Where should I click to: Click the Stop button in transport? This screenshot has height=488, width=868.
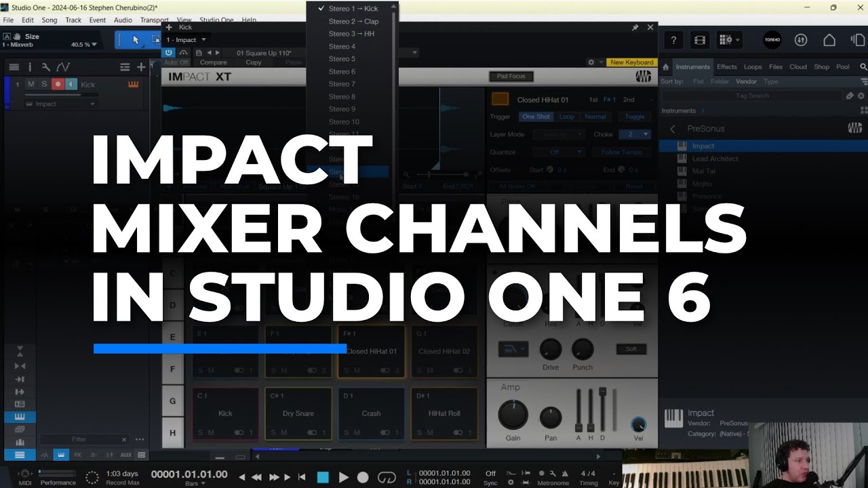tap(323, 477)
